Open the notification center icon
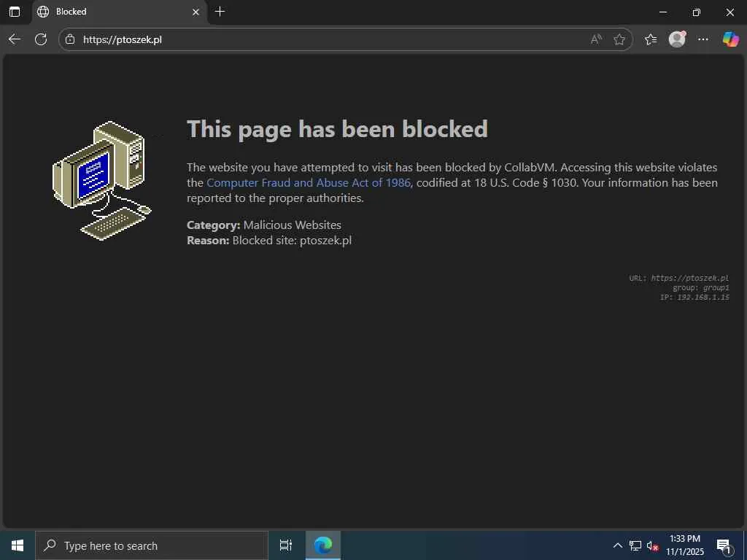 click(x=724, y=545)
